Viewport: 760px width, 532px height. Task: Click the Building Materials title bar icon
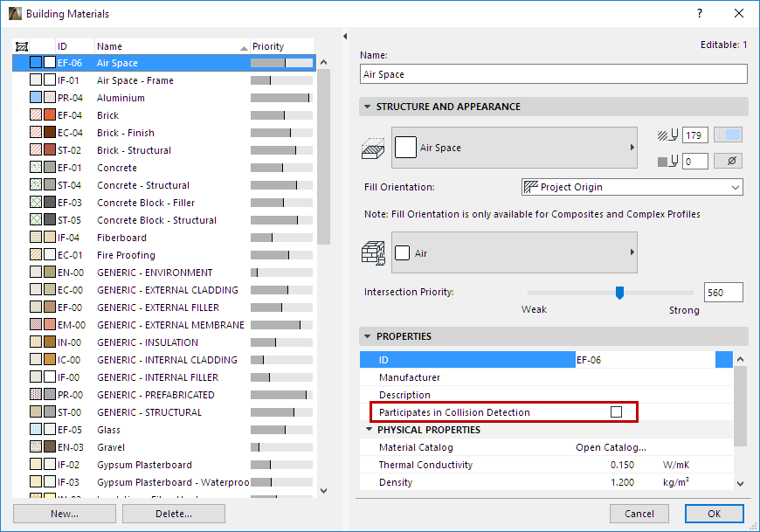(13, 13)
